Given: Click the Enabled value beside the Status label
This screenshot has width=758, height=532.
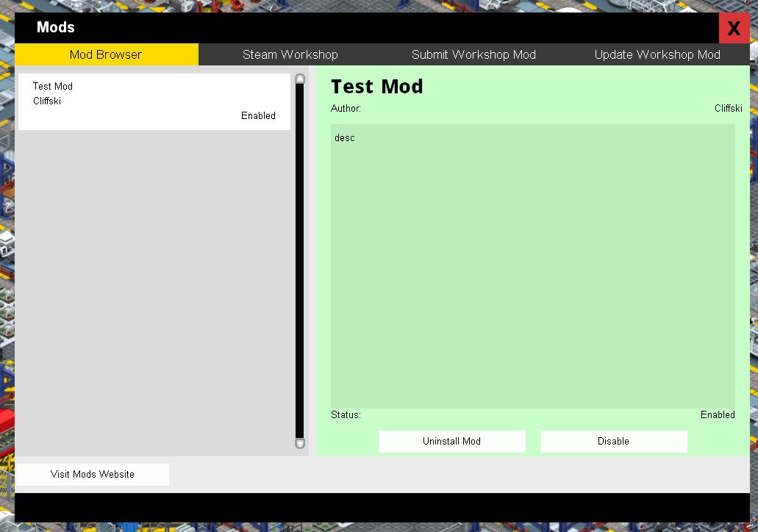Looking at the screenshot, I should click(717, 415).
